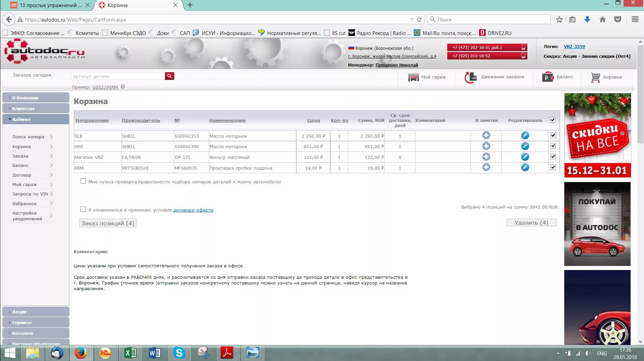Expand the Каталоги sidebar section
This screenshot has width=644, height=361.
[36, 333]
